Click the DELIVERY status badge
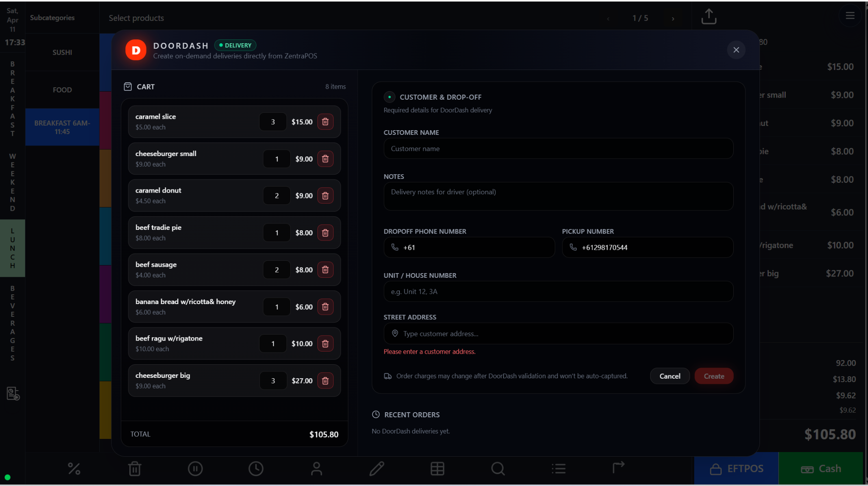 coord(235,45)
